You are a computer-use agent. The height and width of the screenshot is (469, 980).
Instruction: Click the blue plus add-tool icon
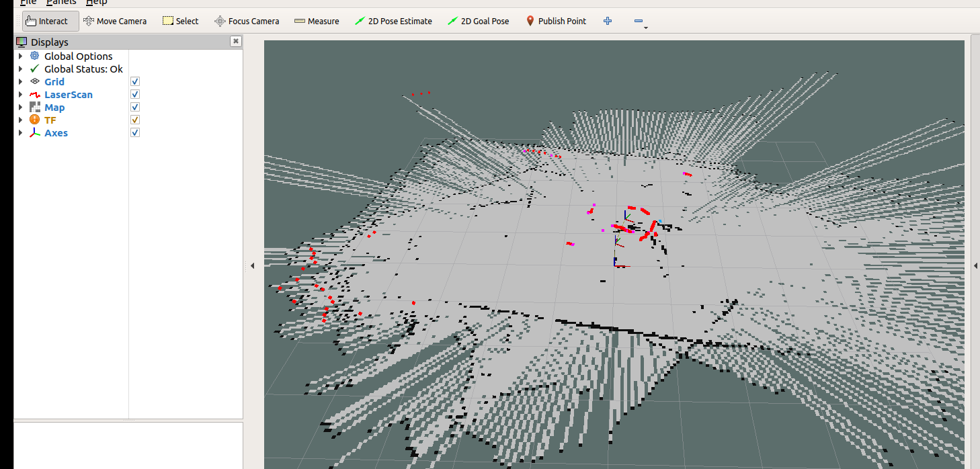tap(608, 21)
